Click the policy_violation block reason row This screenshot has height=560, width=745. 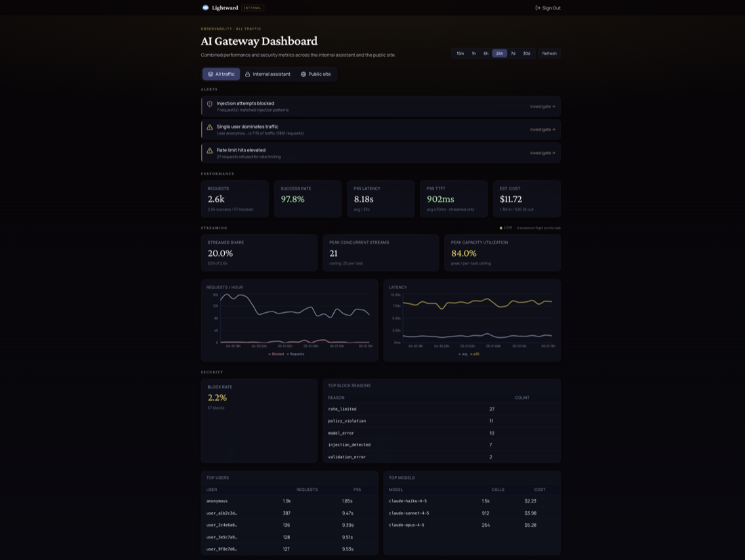442,421
